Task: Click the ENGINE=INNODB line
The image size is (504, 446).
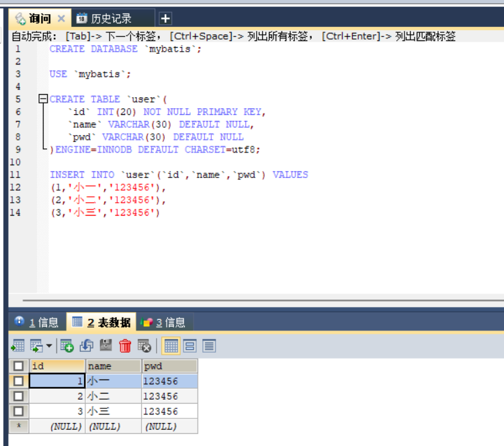Action: click(155, 150)
